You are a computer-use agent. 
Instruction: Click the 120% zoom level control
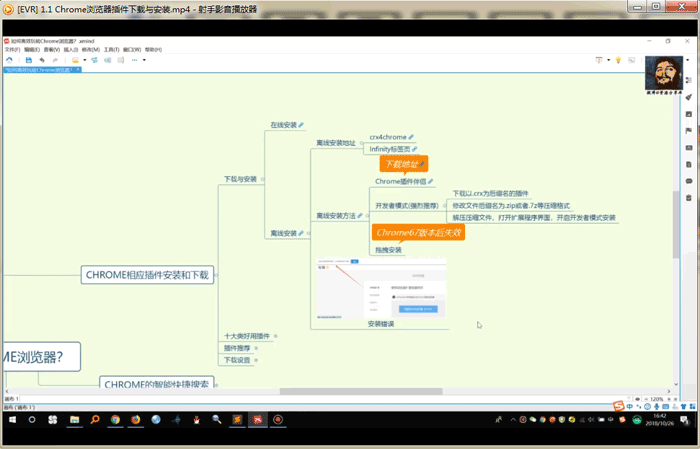tap(657, 399)
